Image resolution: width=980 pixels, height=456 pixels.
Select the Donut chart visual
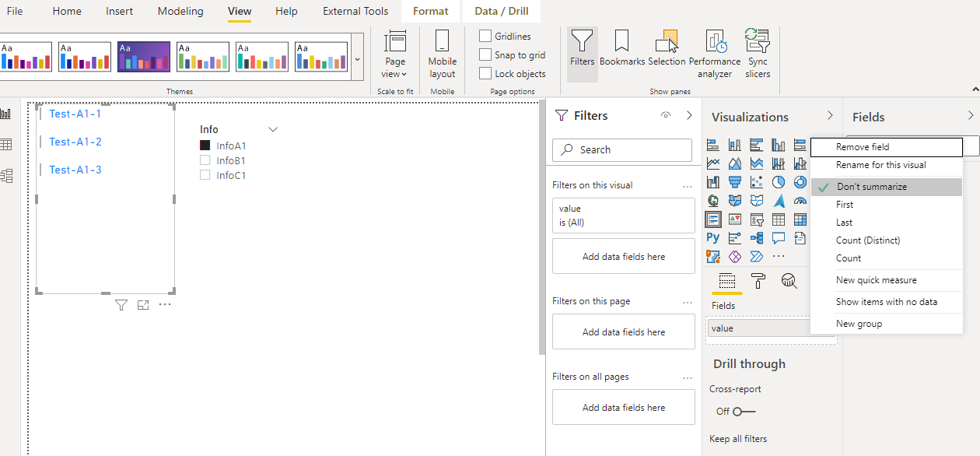(x=800, y=182)
